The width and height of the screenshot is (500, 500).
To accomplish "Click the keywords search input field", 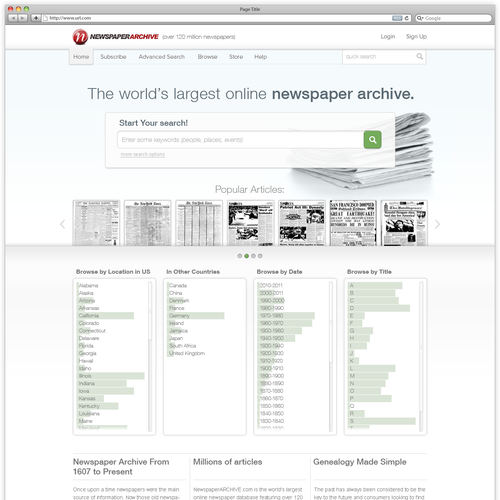I will click(240, 140).
